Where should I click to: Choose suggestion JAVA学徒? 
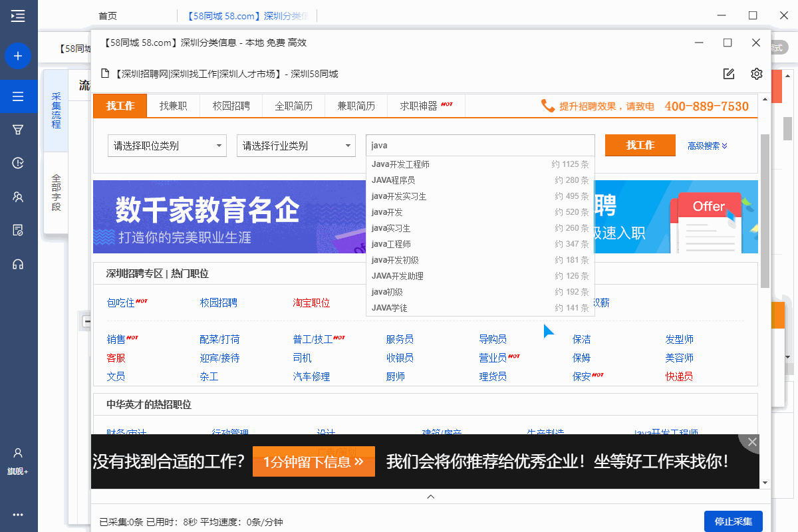480,308
